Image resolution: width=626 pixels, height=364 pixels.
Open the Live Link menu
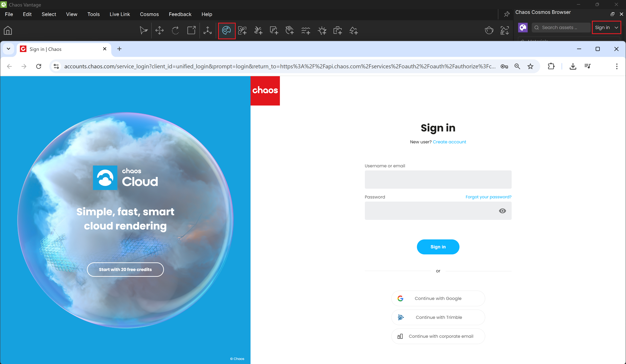tap(120, 14)
